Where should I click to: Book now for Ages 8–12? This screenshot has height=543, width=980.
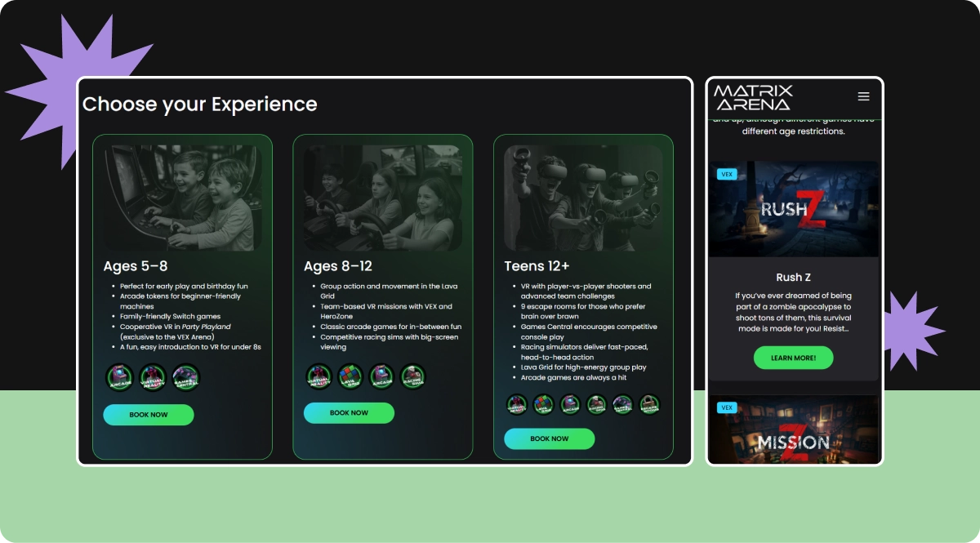tap(350, 413)
